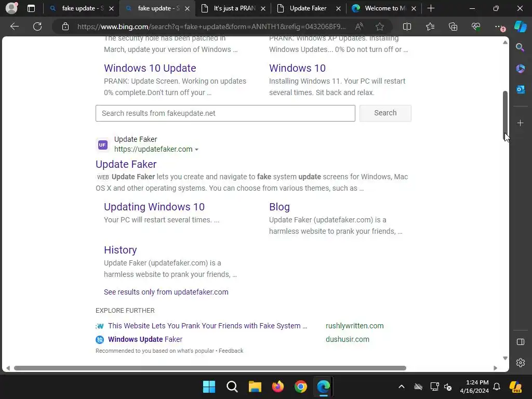Click the horizontal scrollbar thumb
This screenshot has width=532, height=399.
[210, 368]
